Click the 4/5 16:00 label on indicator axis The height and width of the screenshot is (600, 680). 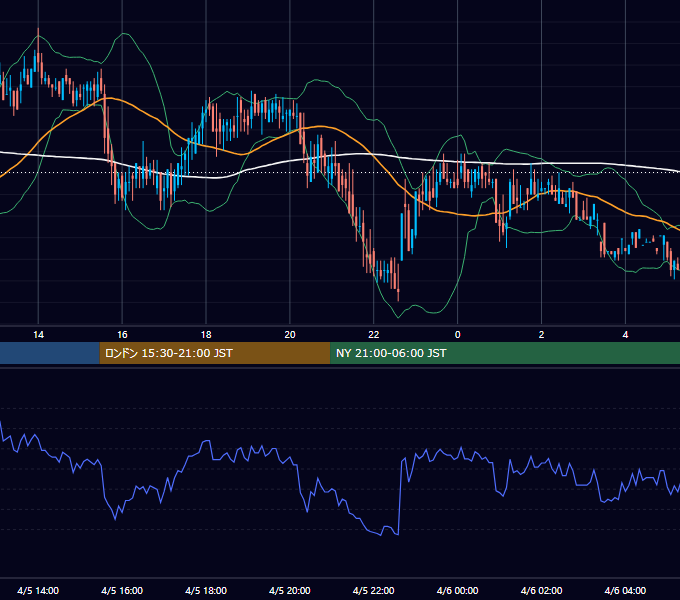tap(122, 590)
